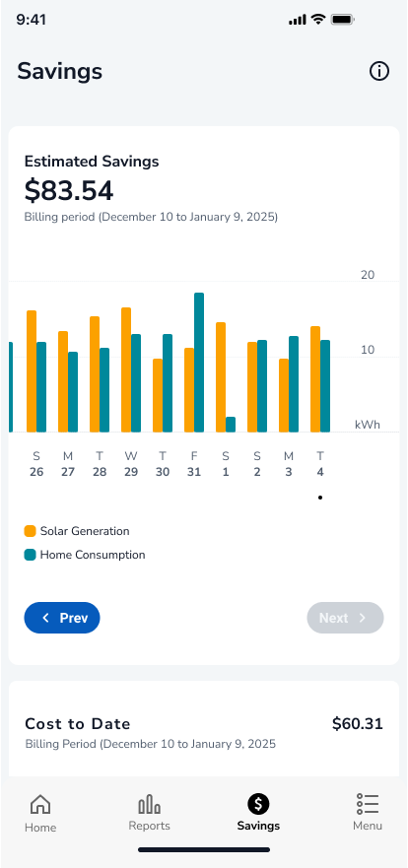
Task: Tap the right chevron in Next
Action: [363, 618]
